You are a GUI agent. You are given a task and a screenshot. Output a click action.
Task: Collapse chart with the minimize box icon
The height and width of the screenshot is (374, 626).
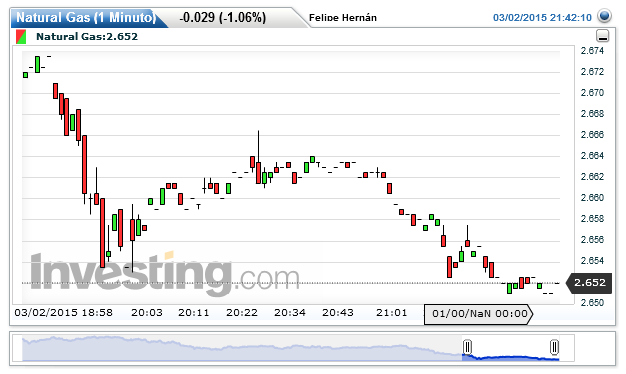click(602, 36)
